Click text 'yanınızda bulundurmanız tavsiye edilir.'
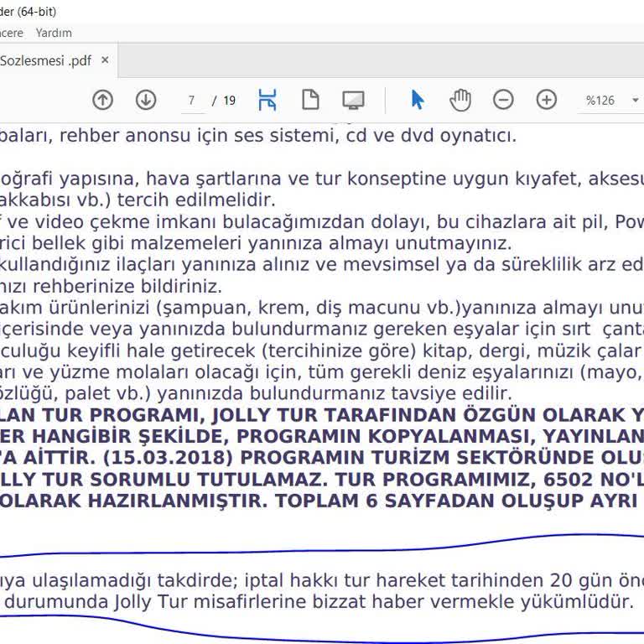Image resolution: width=644 pixels, height=644 pixels. (x=335, y=393)
